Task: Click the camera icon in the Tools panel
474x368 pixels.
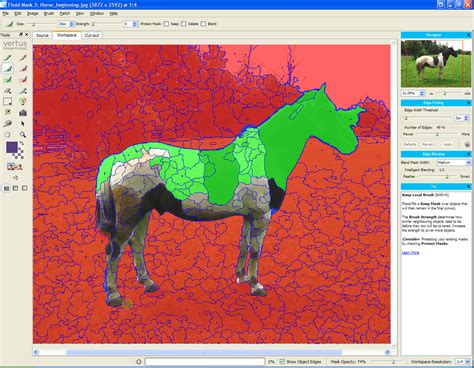Action: 23,113
